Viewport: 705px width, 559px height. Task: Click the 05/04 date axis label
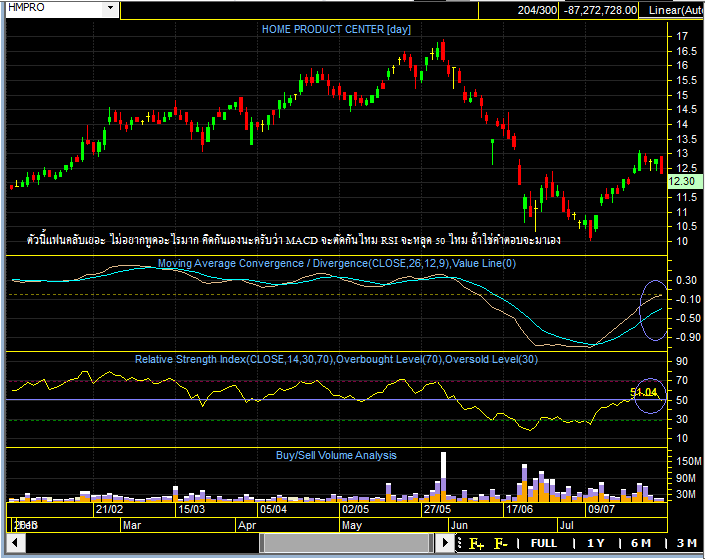click(x=273, y=509)
